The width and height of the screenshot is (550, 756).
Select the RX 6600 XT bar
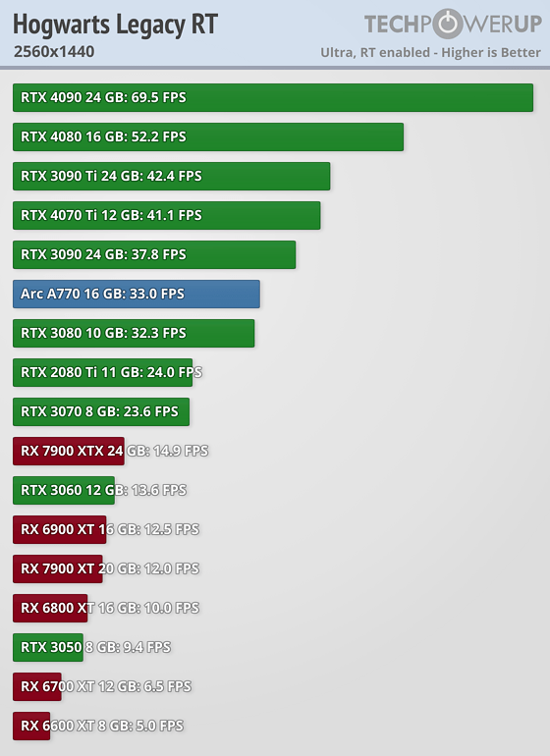(x=31, y=727)
